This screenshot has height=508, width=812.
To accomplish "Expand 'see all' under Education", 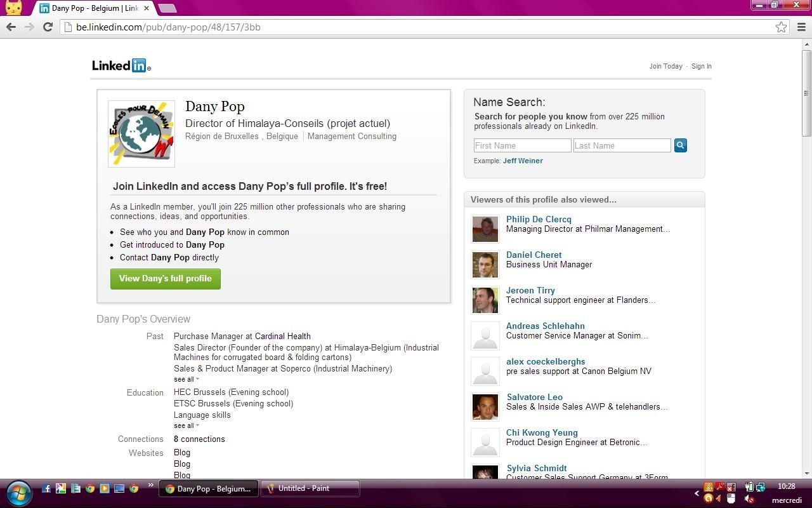I will tap(186, 425).
